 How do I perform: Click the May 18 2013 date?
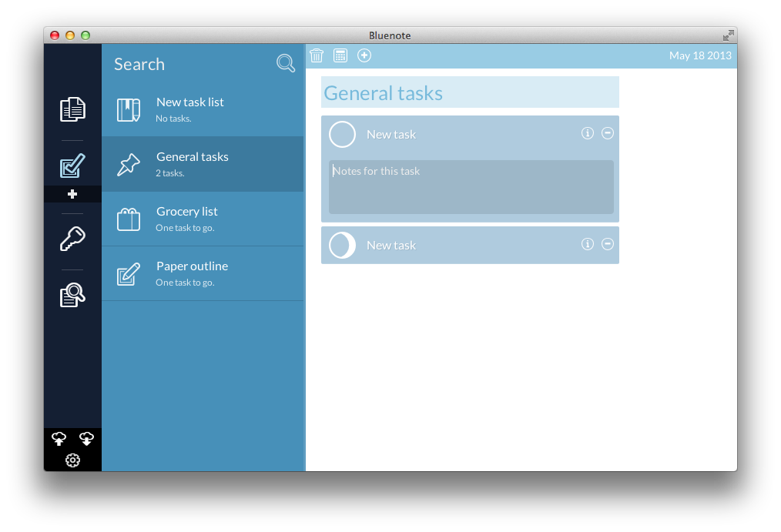700,55
